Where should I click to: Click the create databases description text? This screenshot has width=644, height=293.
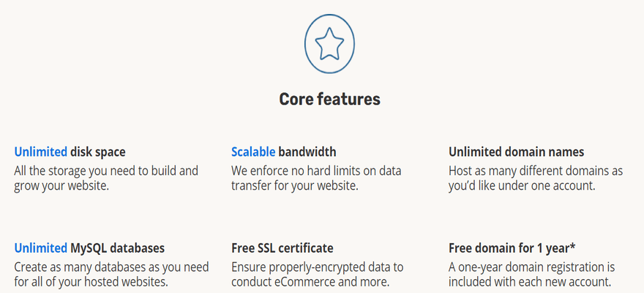point(111,274)
